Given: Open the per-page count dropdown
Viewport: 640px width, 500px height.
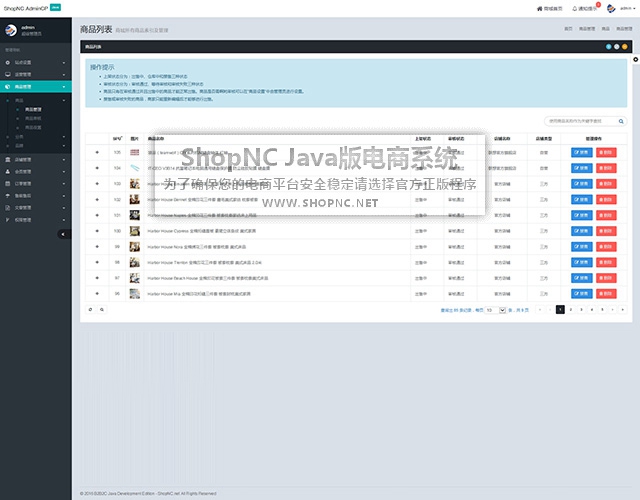Looking at the screenshot, I should click(496, 310).
